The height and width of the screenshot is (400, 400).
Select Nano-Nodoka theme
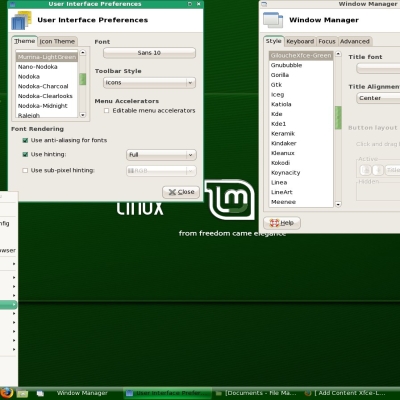tap(47, 67)
